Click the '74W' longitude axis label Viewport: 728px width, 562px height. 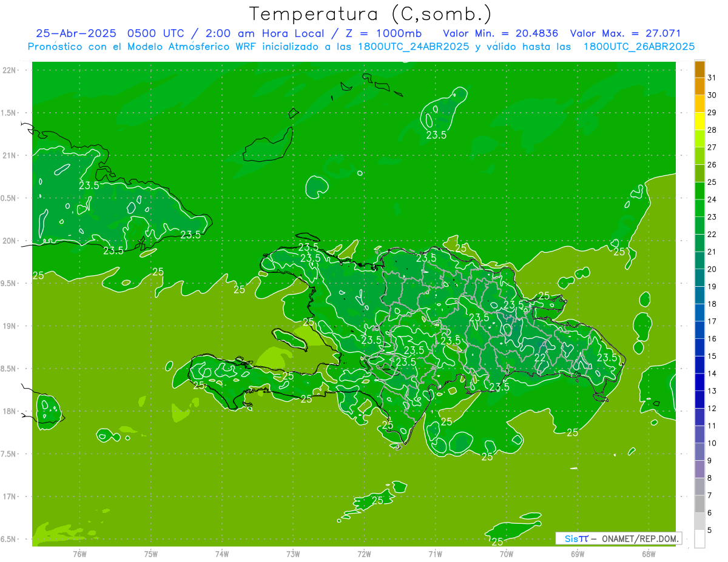(222, 554)
